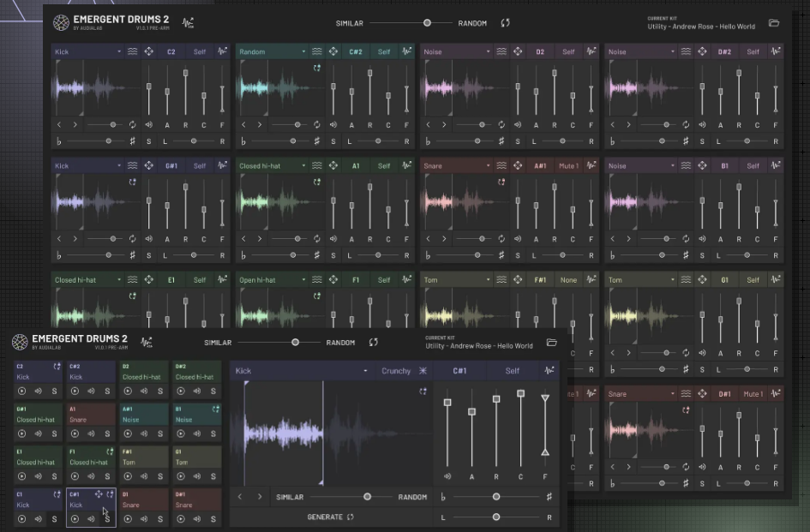Solo the C2 Kick pad in the compact window
810x532 pixels.
(54, 391)
